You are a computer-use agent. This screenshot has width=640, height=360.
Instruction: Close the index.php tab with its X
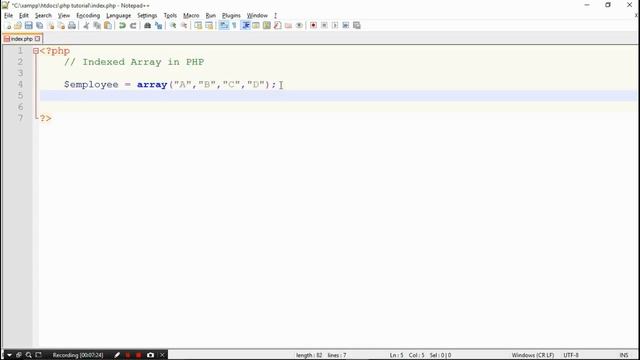click(x=38, y=39)
